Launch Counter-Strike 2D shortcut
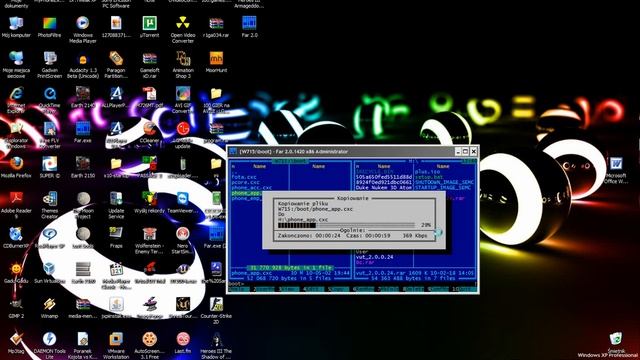 [x=216, y=311]
